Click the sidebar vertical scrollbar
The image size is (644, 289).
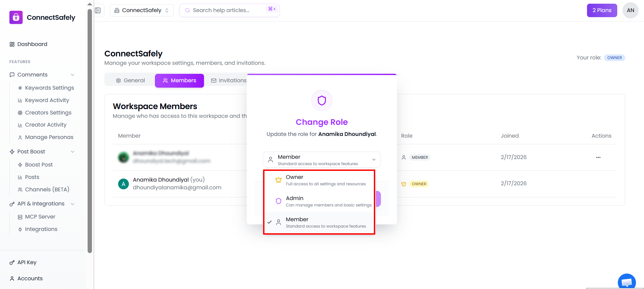(x=90, y=131)
